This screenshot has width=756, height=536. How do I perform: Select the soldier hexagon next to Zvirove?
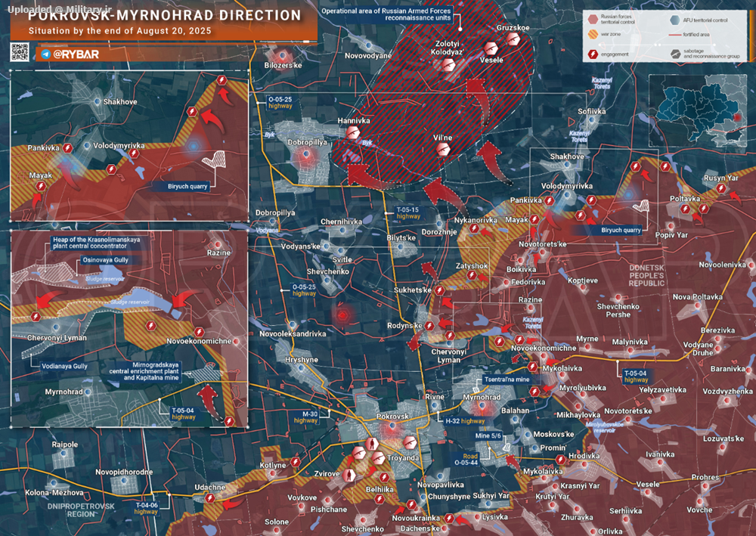(x=349, y=476)
